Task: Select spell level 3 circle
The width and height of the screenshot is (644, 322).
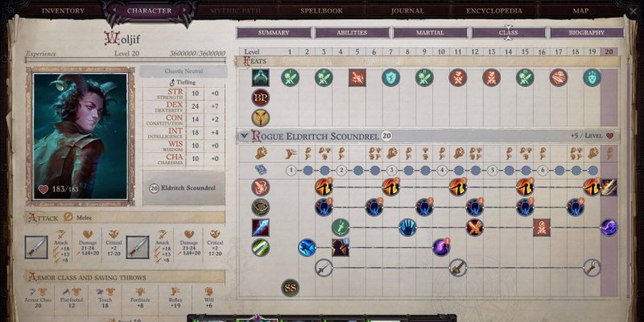Action: [x=391, y=170]
